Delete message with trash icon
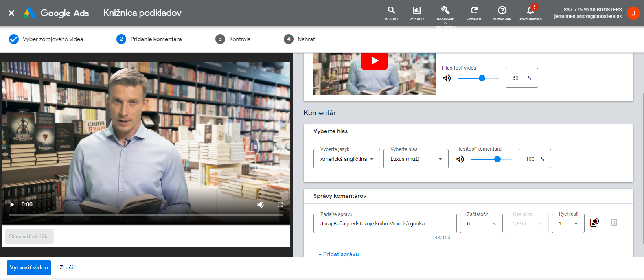Screen dimensions: 644x280 tap(614, 222)
